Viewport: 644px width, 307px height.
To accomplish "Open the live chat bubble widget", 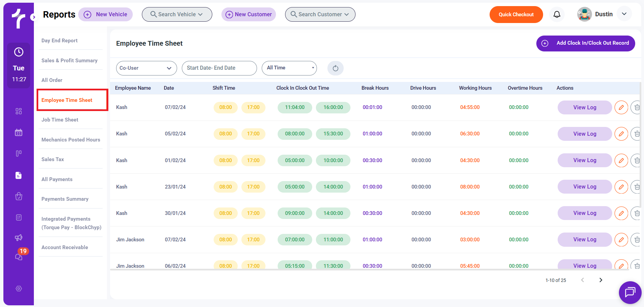I will (x=630, y=292).
